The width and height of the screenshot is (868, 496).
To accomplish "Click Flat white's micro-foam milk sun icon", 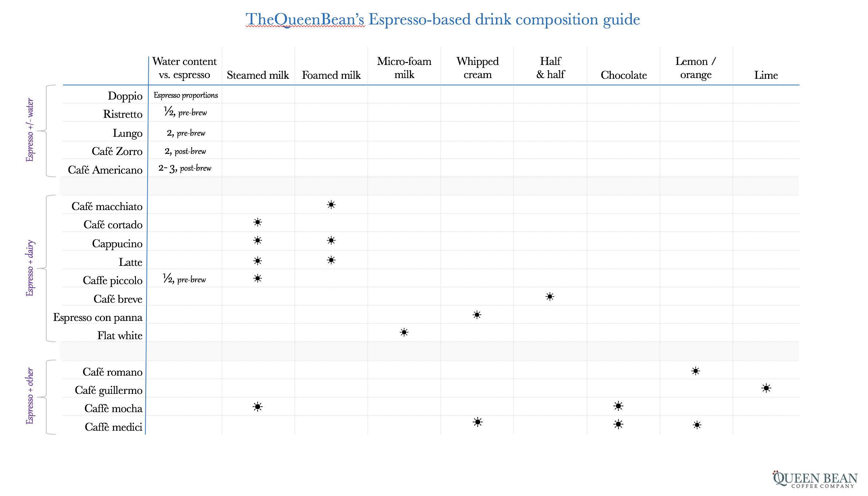I will 404,332.
